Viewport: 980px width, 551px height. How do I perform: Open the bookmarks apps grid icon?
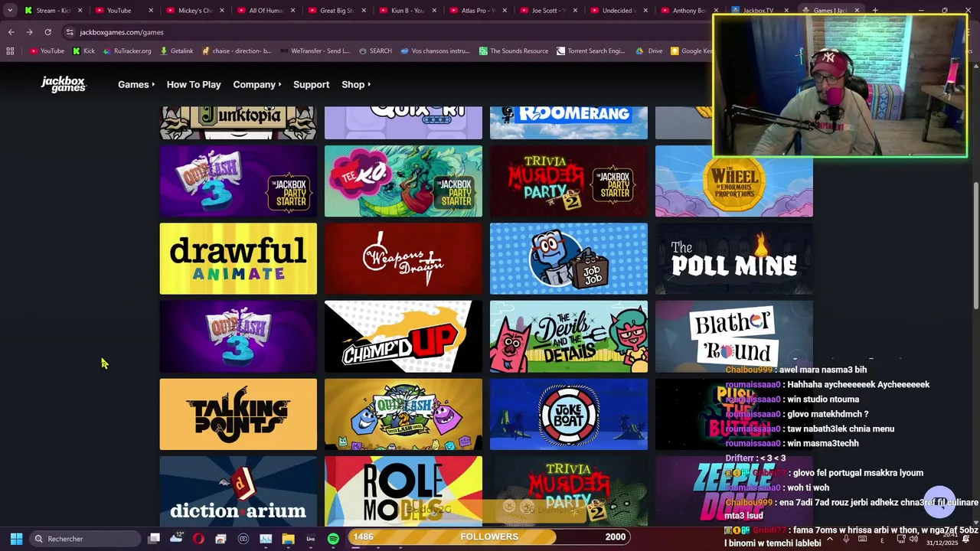tap(10, 51)
